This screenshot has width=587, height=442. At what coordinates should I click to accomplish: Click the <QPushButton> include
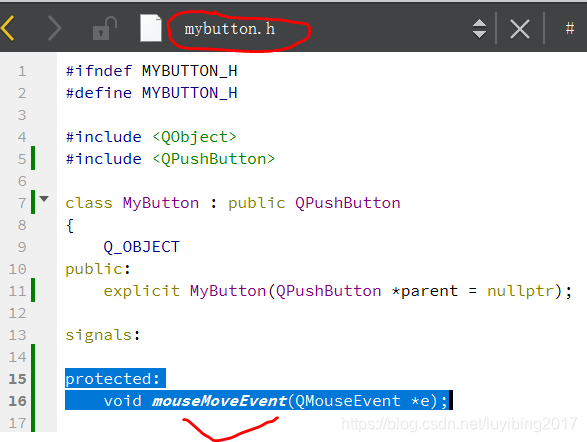213,159
